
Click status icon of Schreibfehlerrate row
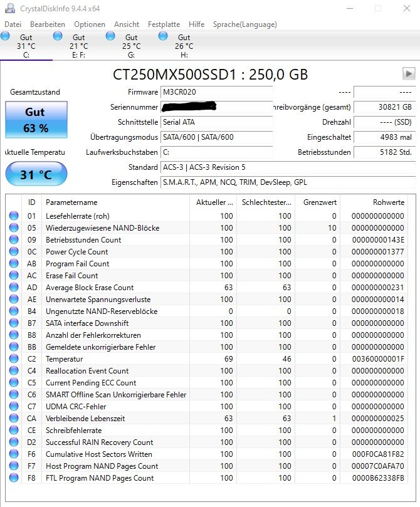coord(14,430)
